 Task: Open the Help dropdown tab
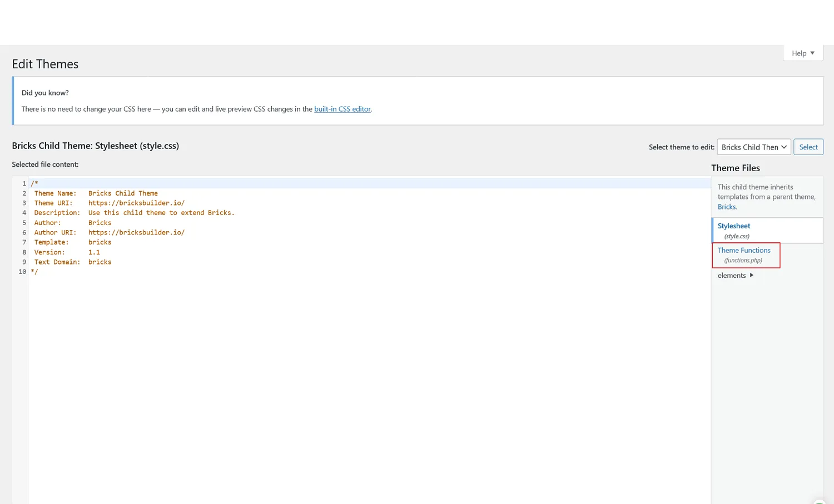[x=802, y=53]
